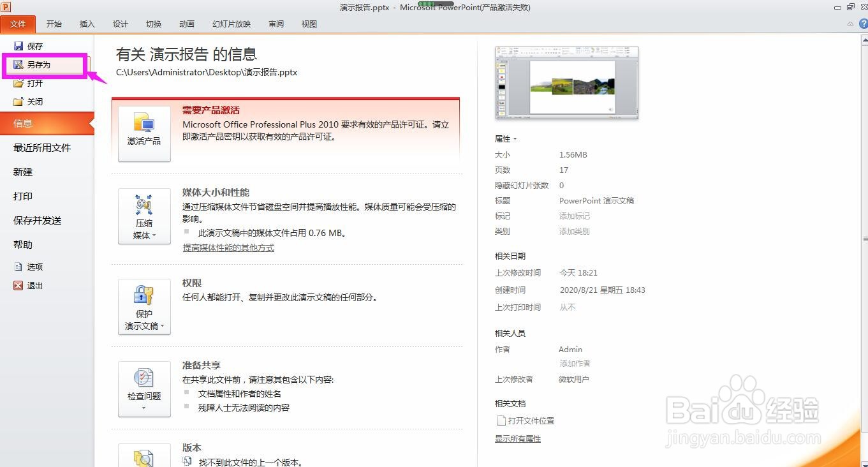
Task: Switch to the 切换 tab
Action: [x=154, y=24]
